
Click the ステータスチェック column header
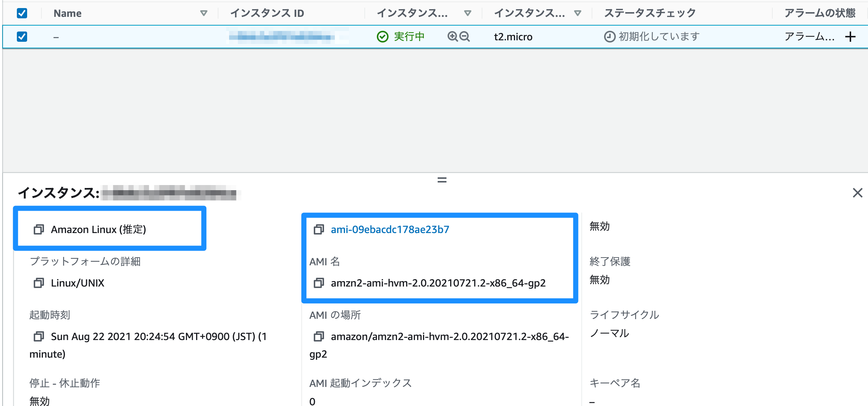(x=650, y=13)
